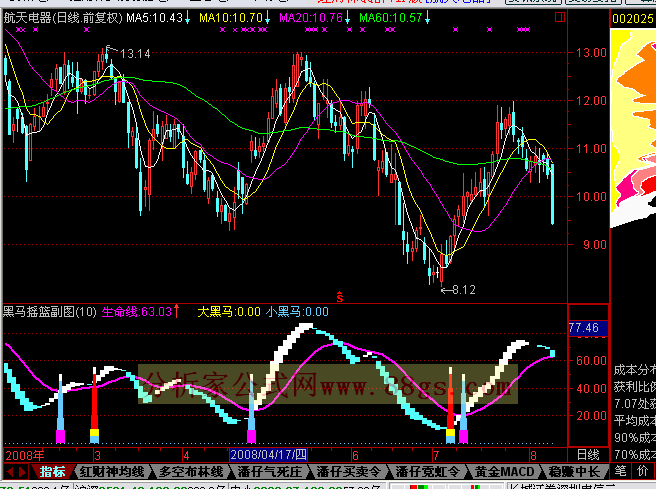Click the magenta MA20:10.76 label
The image size is (656, 489).
click(311, 18)
